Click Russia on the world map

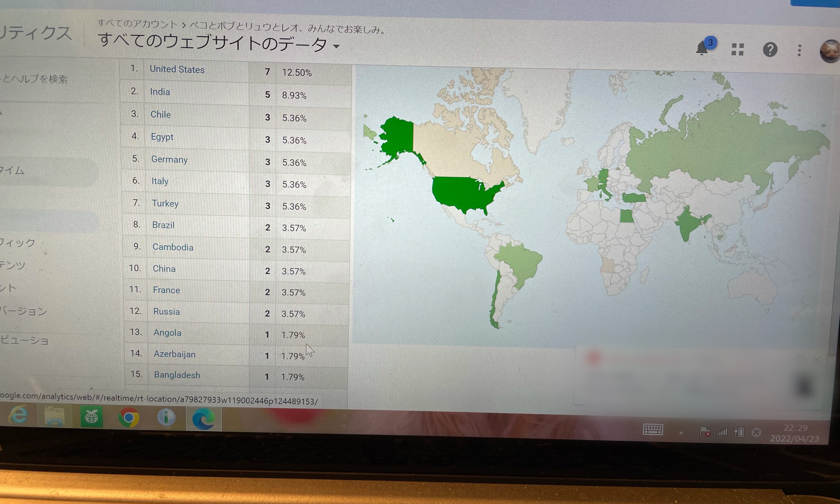coord(713,149)
